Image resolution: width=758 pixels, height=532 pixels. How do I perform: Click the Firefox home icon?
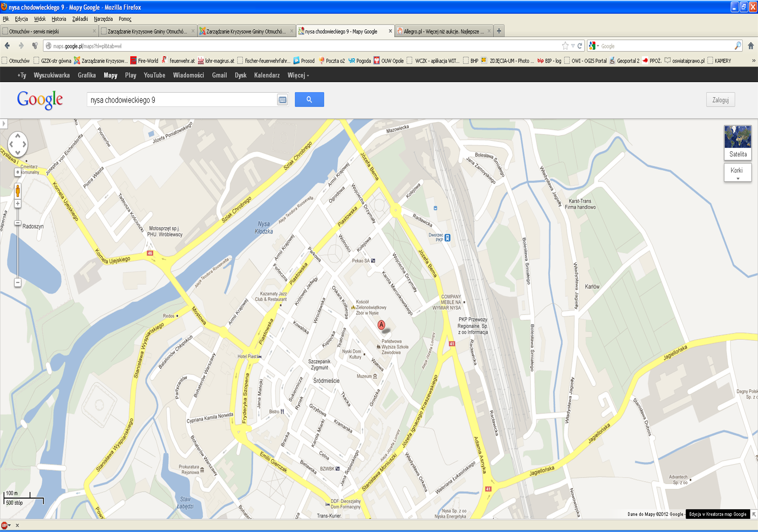pyautogui.click(x=750, y=46)
